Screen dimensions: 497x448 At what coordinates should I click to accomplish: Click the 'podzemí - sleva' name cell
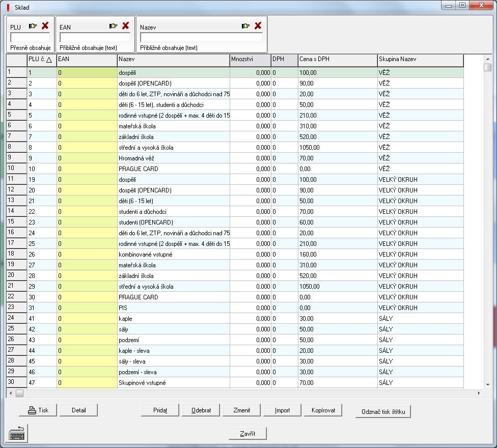173,372
